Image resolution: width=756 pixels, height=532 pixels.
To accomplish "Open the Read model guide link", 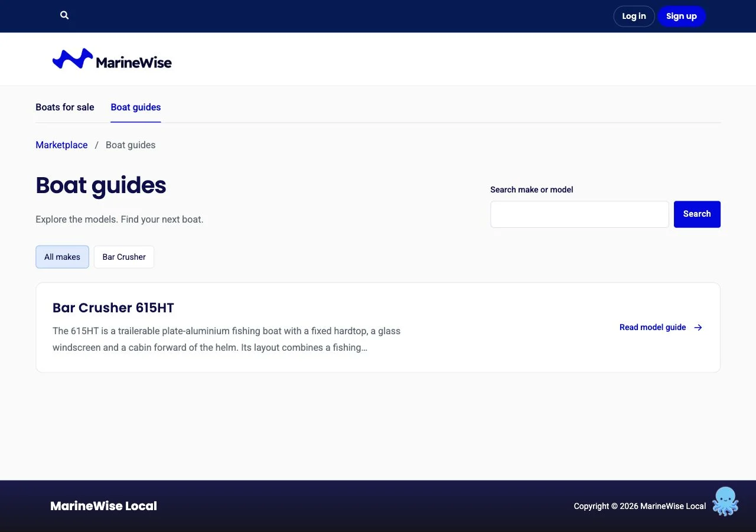I will [661, 328].
